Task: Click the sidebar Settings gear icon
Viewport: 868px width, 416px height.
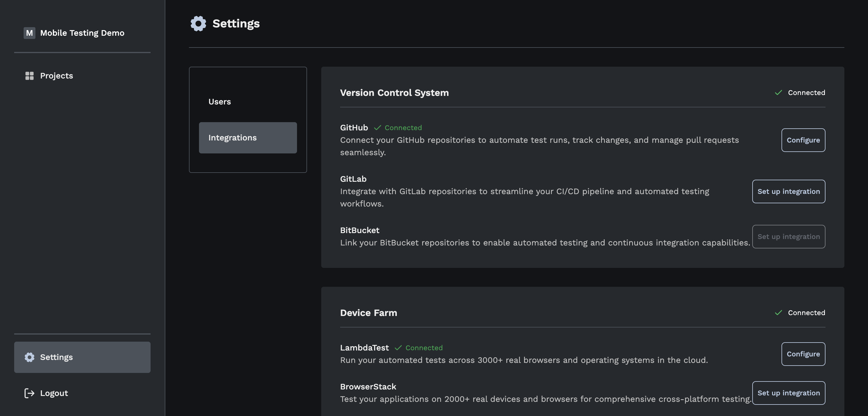Action: pos(29,357)
